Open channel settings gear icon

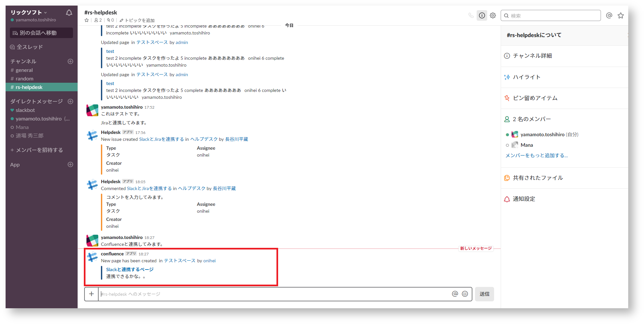[493, 15]
